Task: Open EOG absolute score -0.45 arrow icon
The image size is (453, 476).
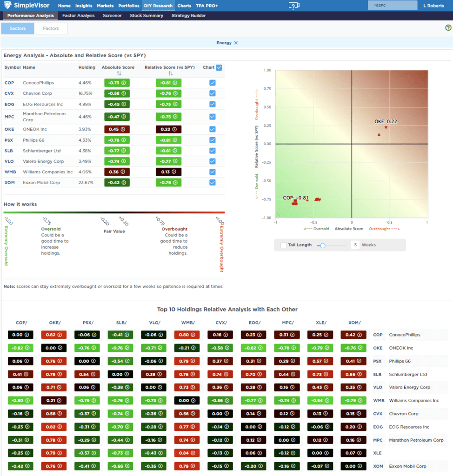Action: [x=124, y=104]
